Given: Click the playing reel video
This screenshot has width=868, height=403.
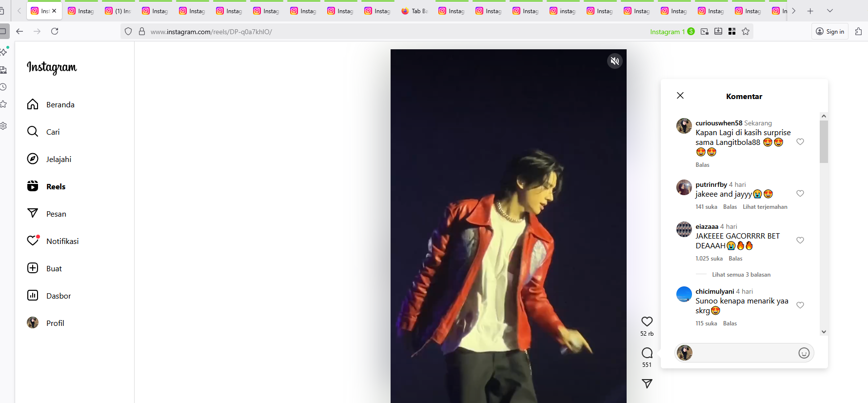Looking at the screenshot, I should 508,226.
